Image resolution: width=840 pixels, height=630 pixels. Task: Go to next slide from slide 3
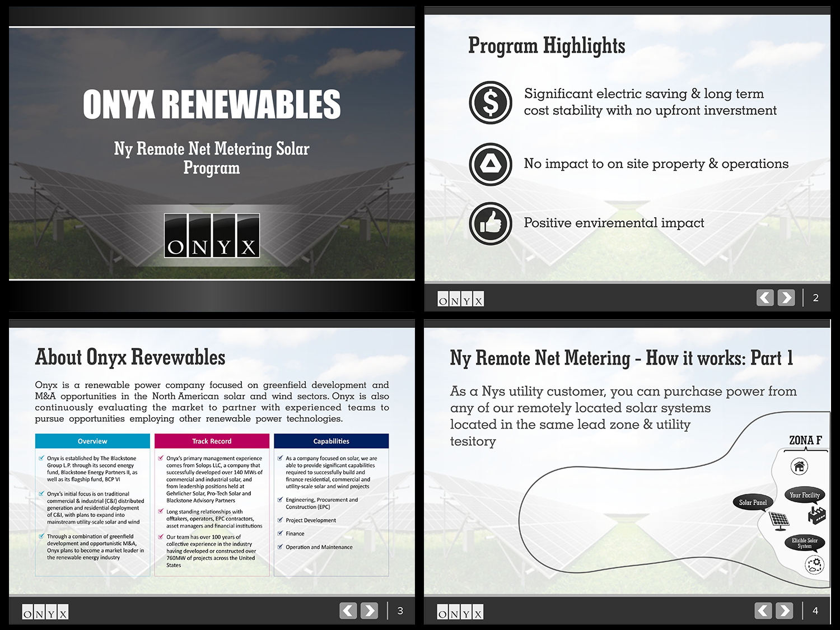(369, 610)
